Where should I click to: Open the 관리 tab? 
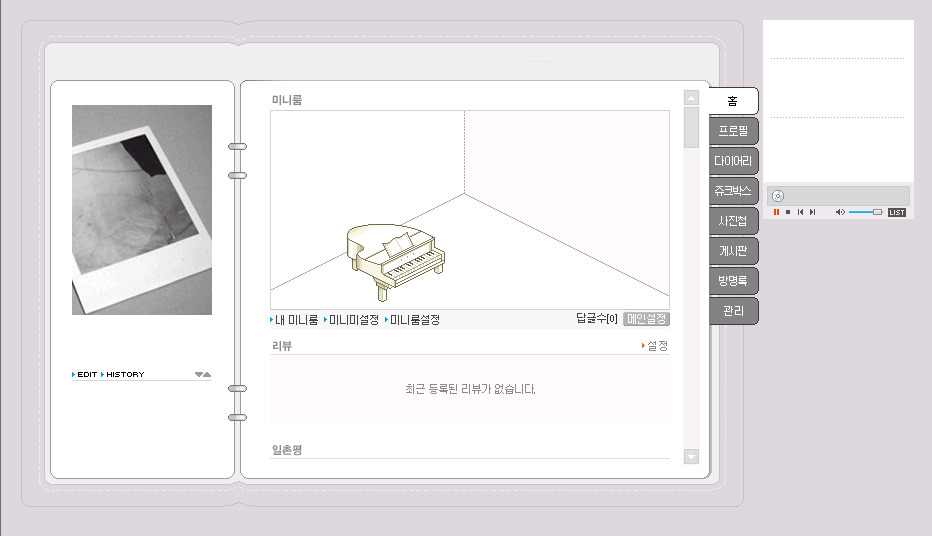pyautogui.click(x=733, y=311)
